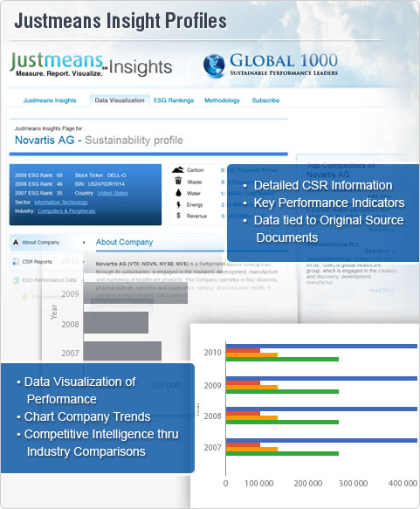Click the About Company section heading

tap(124, 242)
